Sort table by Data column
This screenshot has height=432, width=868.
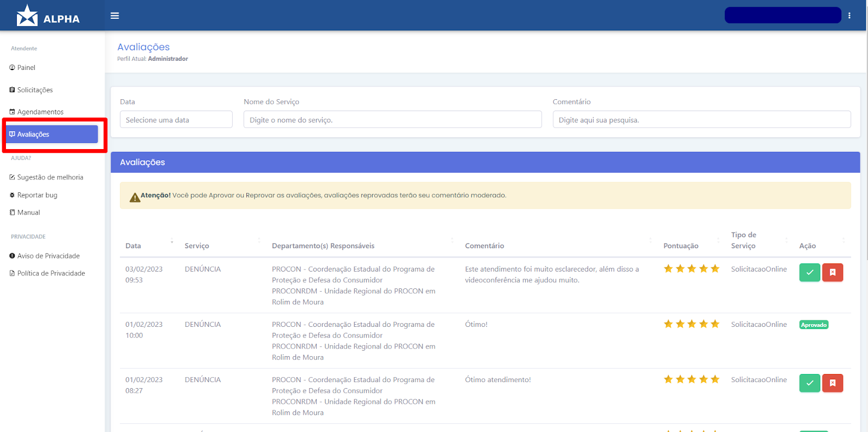[x=149, y=246]
